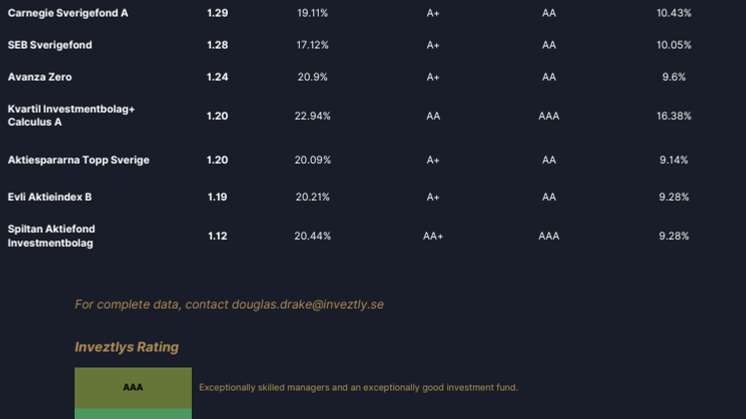746x419 pixels.
Task: Click the AAA rating description text
Action: coord(358,388)
